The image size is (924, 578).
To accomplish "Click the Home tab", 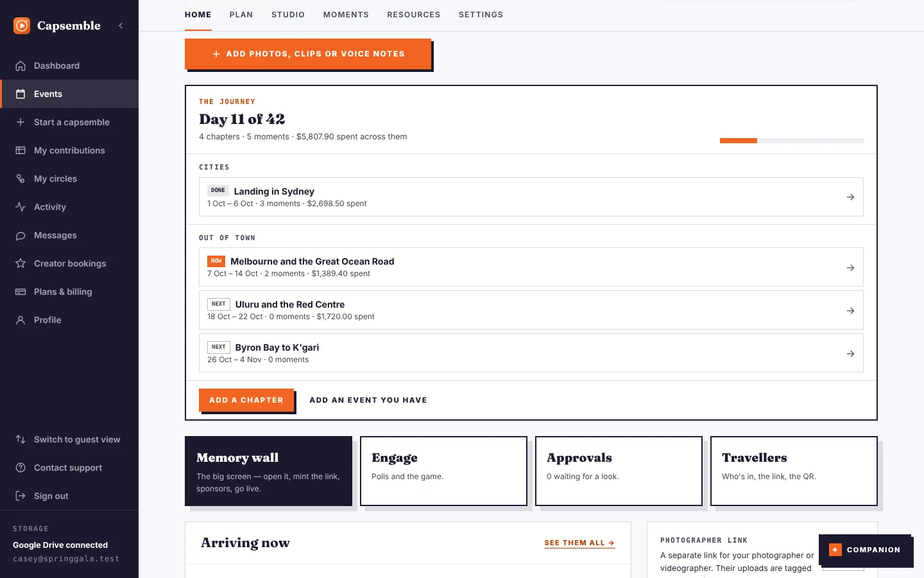I will [198, 15].
